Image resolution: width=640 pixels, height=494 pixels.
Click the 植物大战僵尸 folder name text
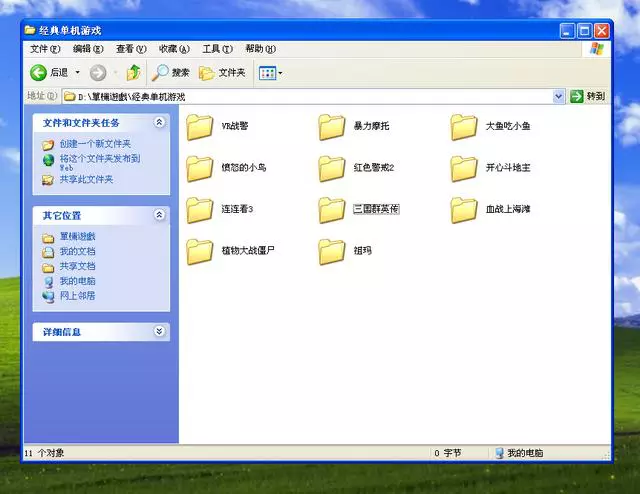pyautogui.click(x=248, y=250)
